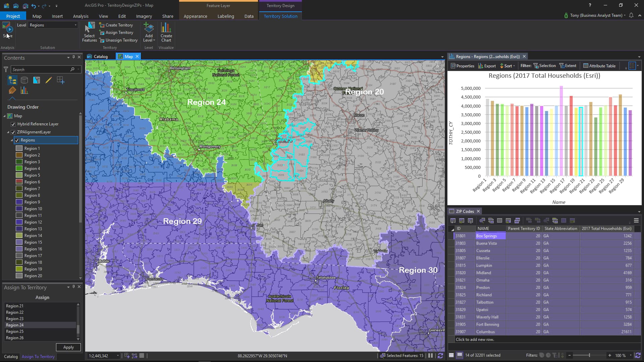
Task: Click the Contents search field
Action: pos(40,69)
